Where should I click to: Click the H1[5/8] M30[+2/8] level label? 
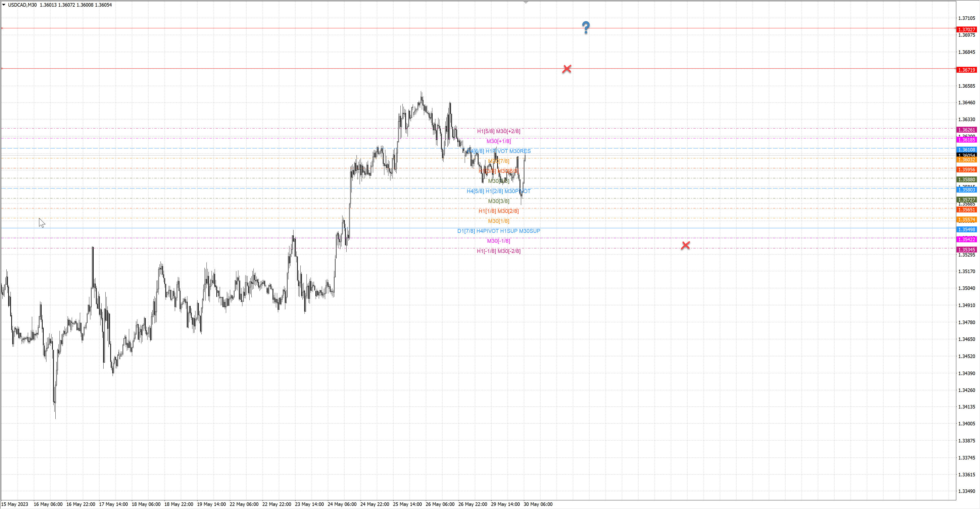tap(498, 131)
